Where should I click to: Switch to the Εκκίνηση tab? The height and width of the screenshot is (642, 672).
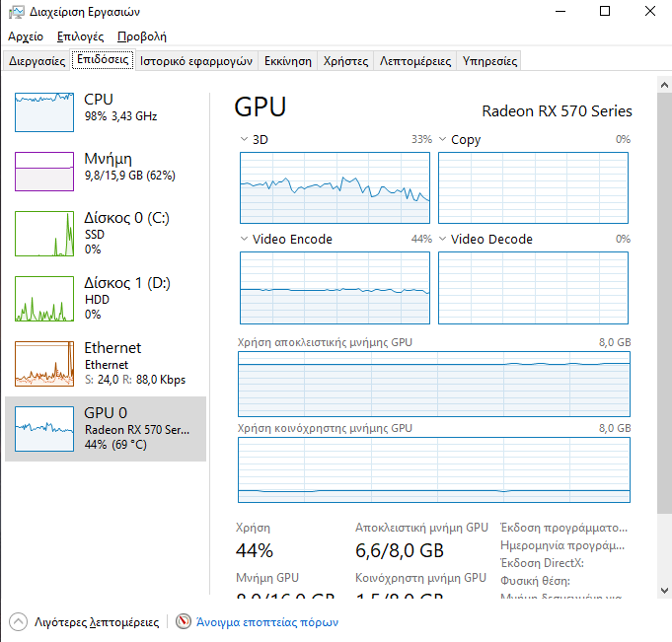pos(288,61)
